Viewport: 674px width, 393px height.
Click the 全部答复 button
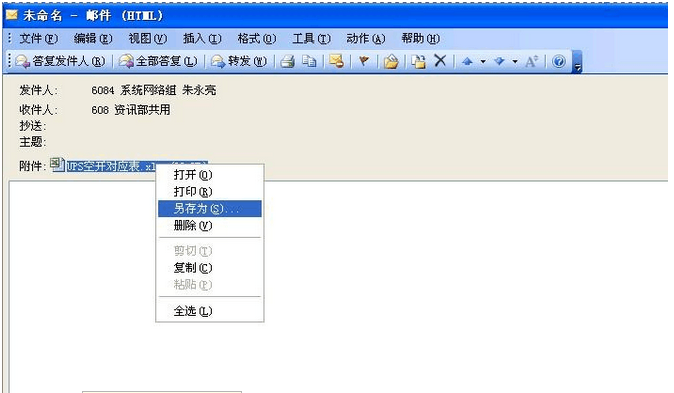pyautogui.click(x=158, y=61)
